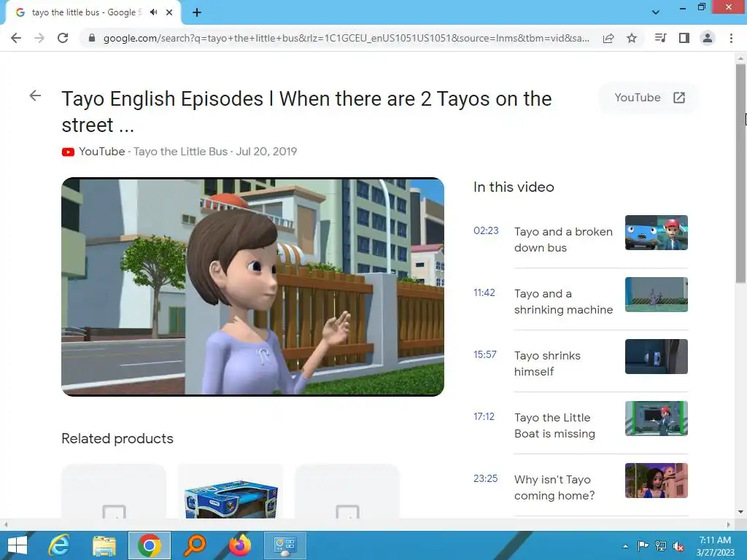
Task: Click the address bar URL
Action: (x=347, y=38)
